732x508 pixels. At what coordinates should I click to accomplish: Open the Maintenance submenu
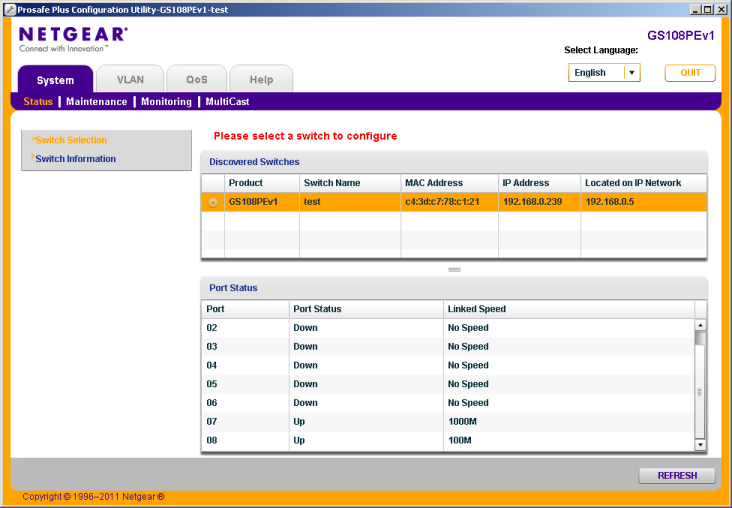pyautogui.click(x=97, y=102)
